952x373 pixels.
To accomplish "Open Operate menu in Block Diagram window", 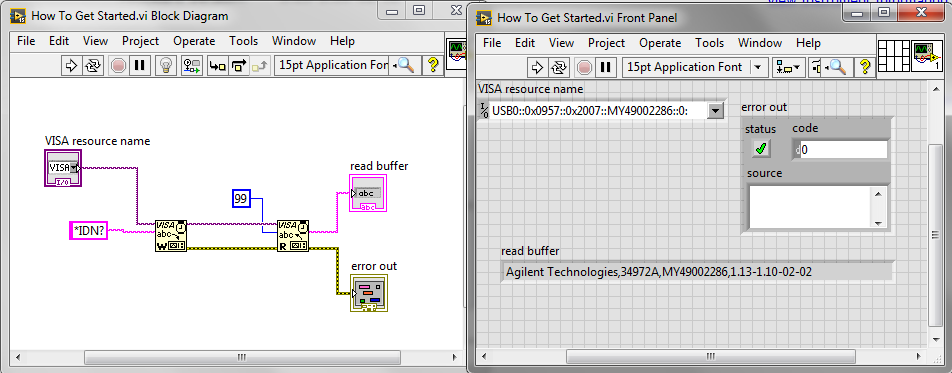I will click(x=194, y=41).
